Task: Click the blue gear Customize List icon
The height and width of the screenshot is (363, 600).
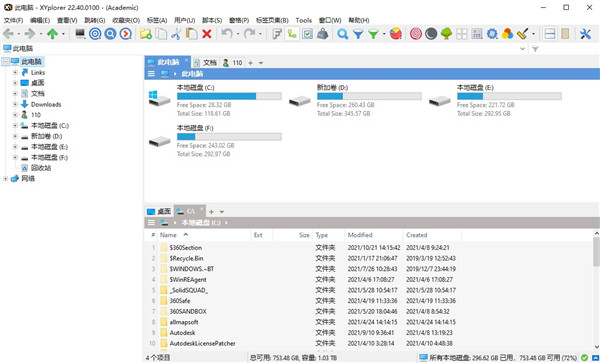Action: [492, 34]
